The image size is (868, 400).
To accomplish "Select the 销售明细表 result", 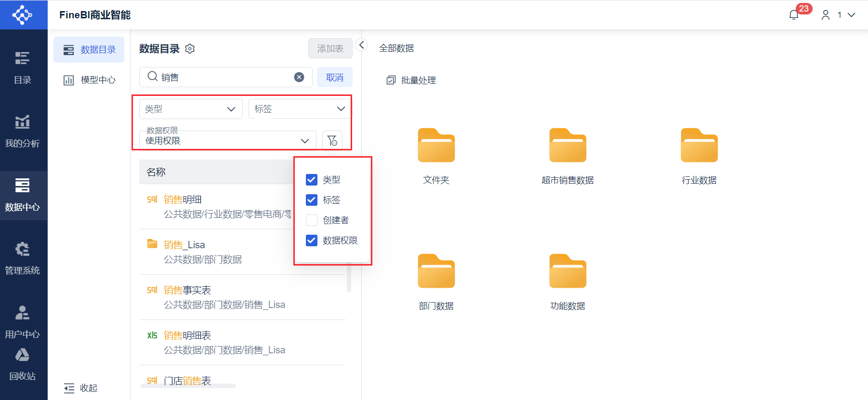I will 242,342.
